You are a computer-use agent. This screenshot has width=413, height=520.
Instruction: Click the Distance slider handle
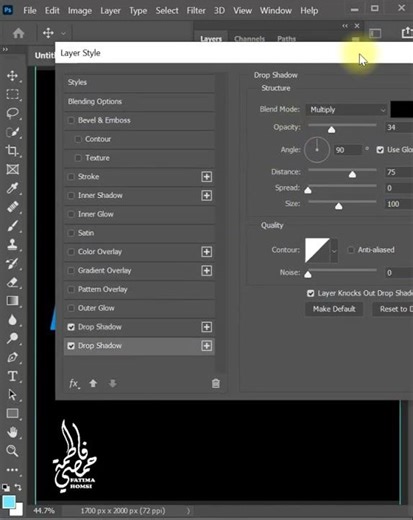pyautogui.click(x=352, y=174)
